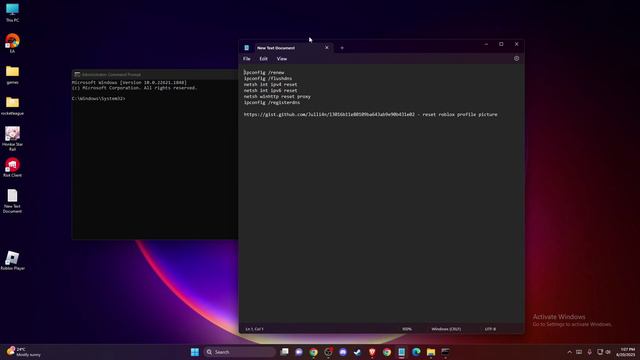Click 'Windows (CRLF)' in Notepad status bar

coord(446,329)
